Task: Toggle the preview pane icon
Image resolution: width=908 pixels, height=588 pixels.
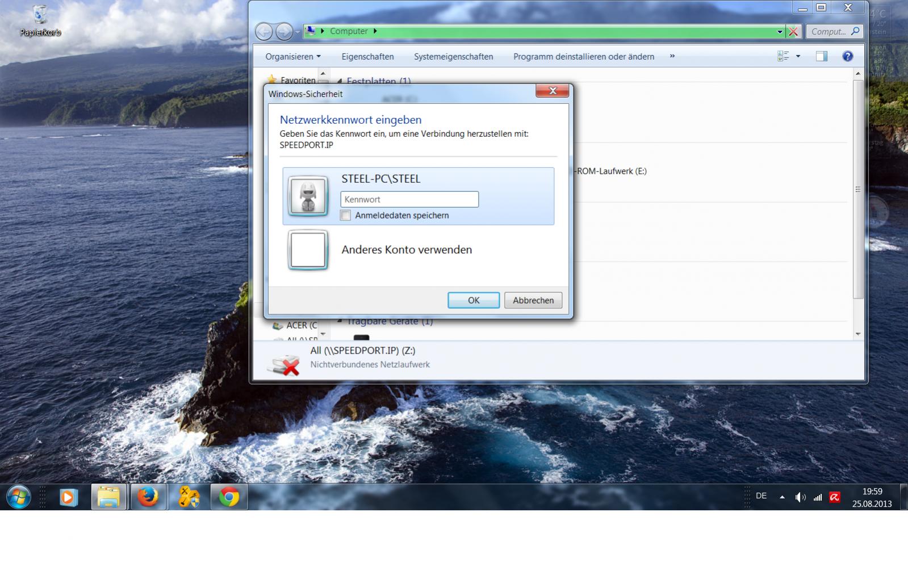Action: [822, 56]
